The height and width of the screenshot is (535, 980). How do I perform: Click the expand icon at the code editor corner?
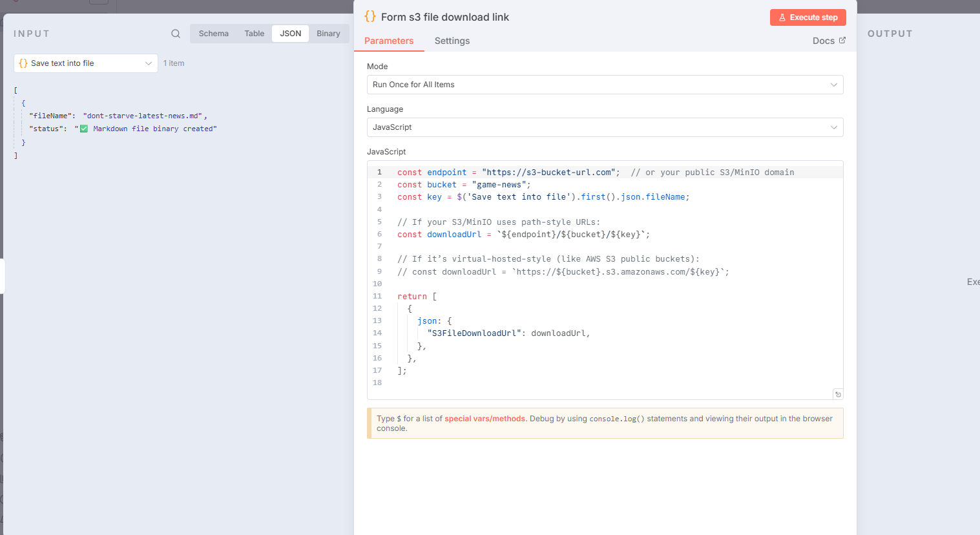tap(838, 393)
